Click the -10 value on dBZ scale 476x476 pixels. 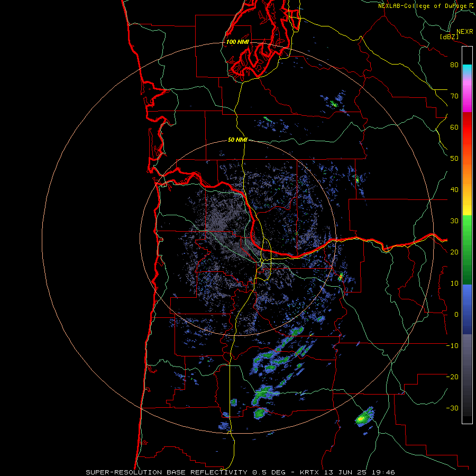coord(452,346)
